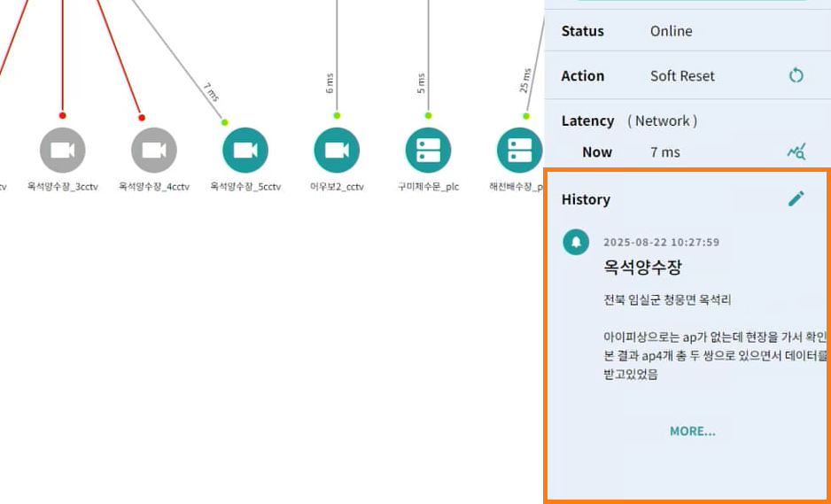Select the 옥석양수장_3cctv camera node
The image size is (831, 504).
click(x=62, y=150)
